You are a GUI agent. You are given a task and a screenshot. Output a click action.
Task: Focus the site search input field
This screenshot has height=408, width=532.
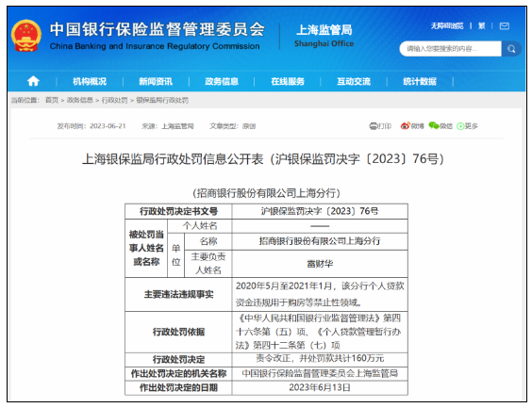pos(450,49)
